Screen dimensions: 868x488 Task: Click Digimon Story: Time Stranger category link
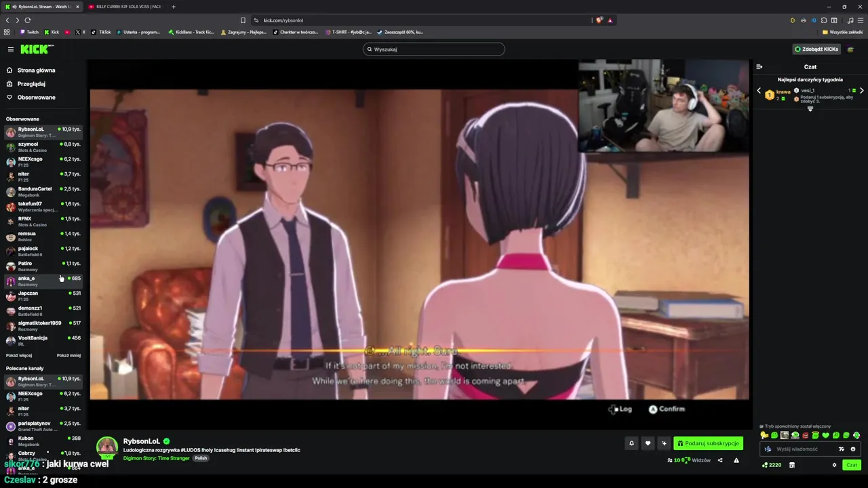pos(157,458)
